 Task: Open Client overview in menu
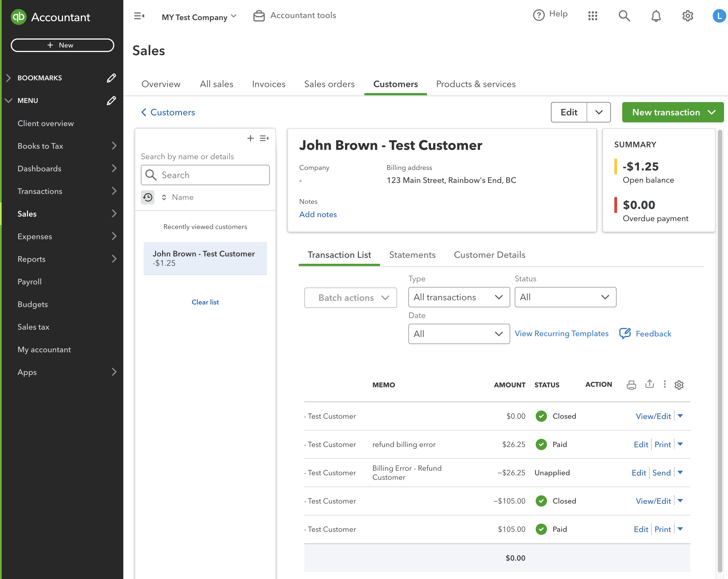point(46,124)
